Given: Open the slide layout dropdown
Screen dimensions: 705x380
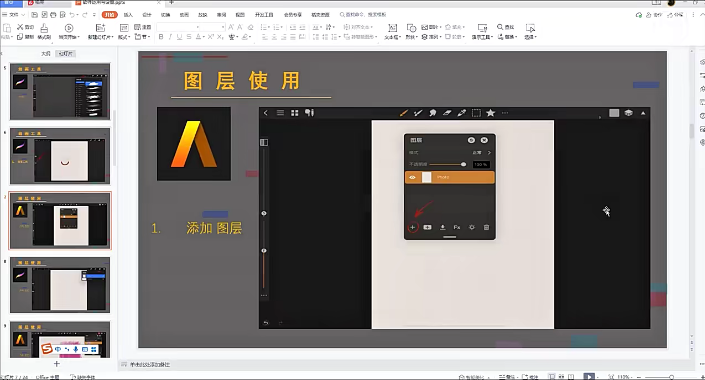Looking at the screenshot, I should tap(124, 37).
